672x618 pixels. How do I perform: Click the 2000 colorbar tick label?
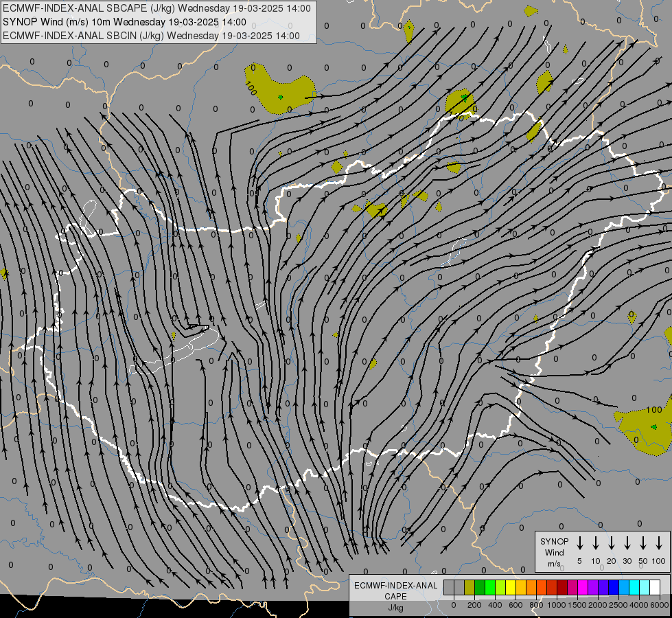pos(598,605)
